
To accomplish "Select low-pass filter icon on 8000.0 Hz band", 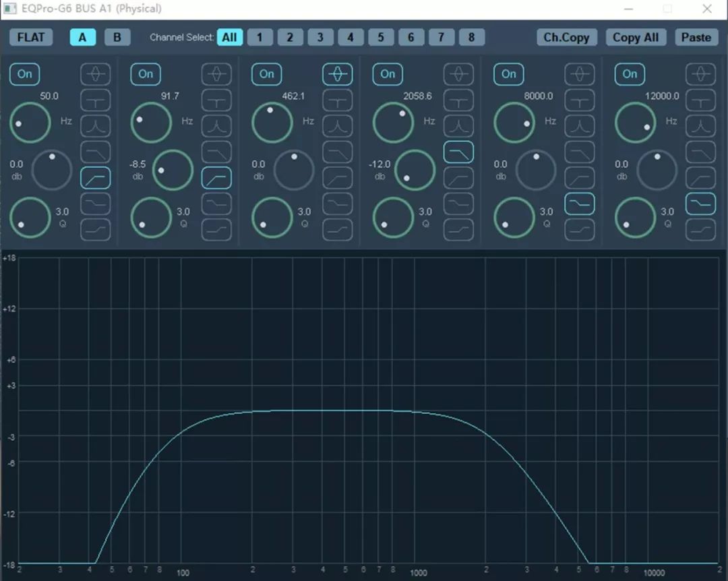I will pyautogui.click(x=579, y=152).
